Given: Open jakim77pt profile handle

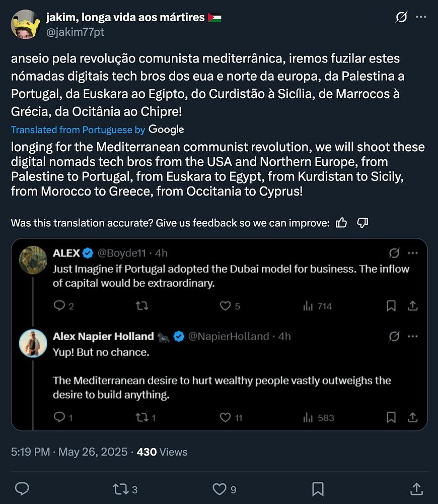Looking at the screenshot, I should [x=76, y=32].
